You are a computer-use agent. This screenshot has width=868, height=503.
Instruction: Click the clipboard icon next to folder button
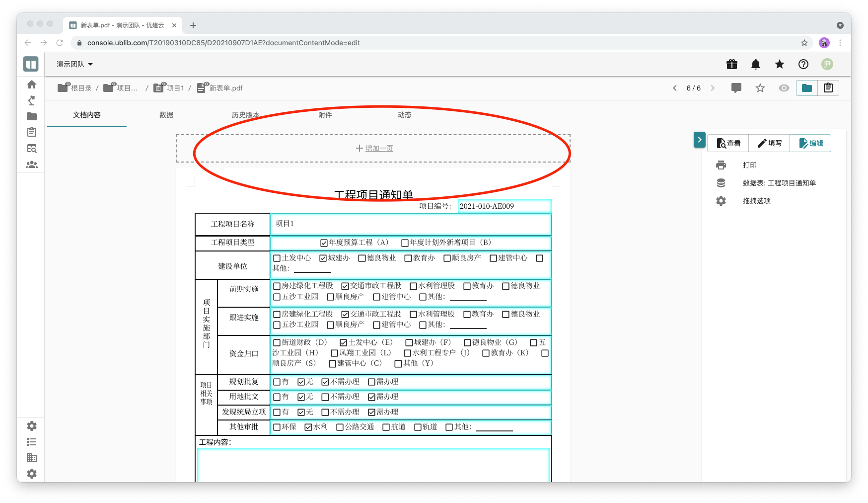pyautogui.click(x=828, y=88)
